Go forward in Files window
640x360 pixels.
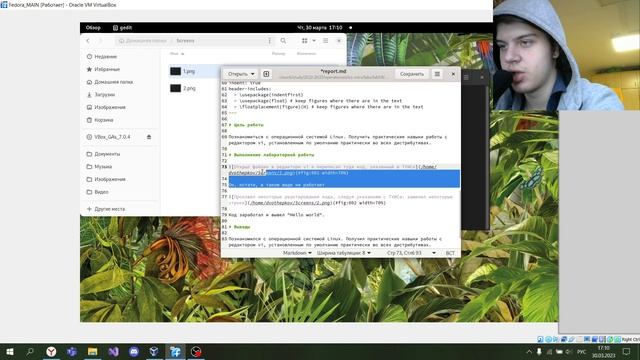[x=101, y=41]
